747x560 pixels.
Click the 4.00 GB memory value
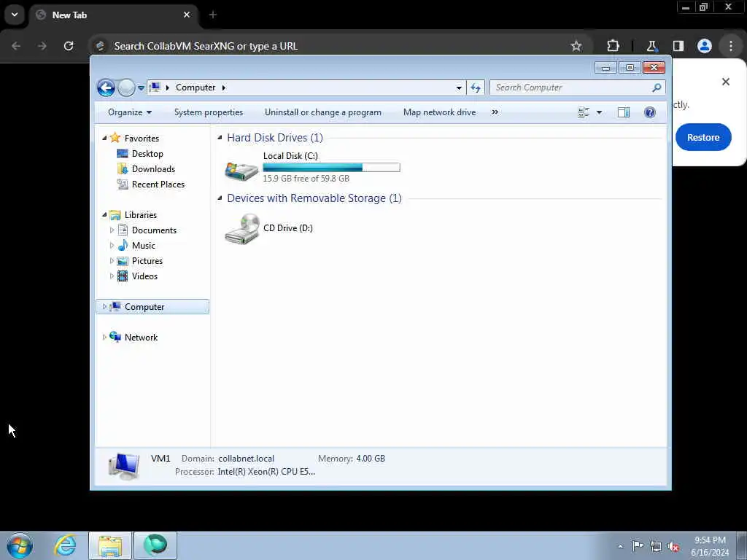coord(371,459)
